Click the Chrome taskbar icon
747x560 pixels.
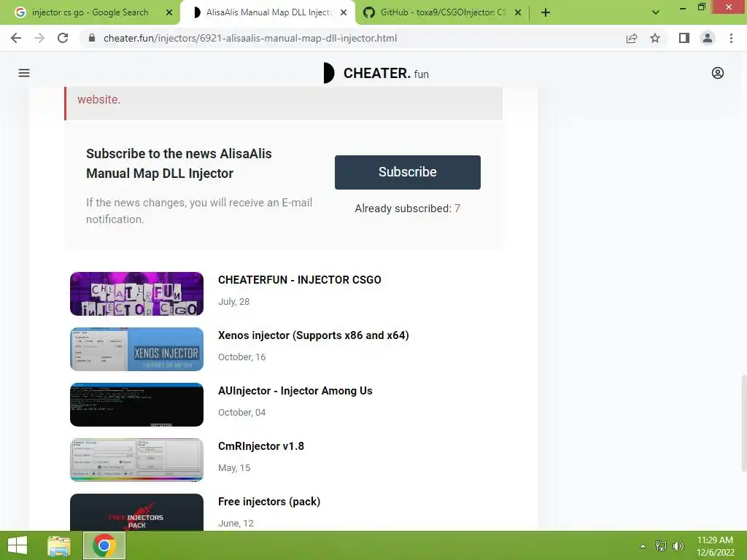(x=104, y=545)
